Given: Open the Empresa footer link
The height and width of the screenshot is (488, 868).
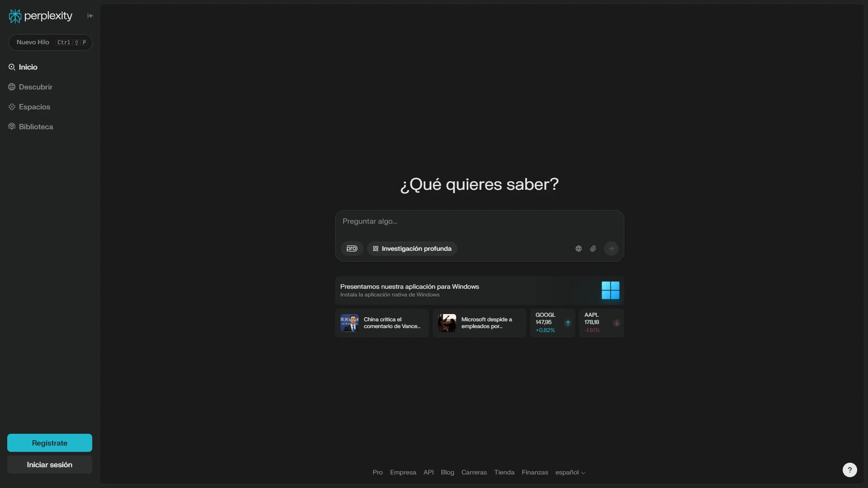Looking at the screenshot, I should click(403, 472).
